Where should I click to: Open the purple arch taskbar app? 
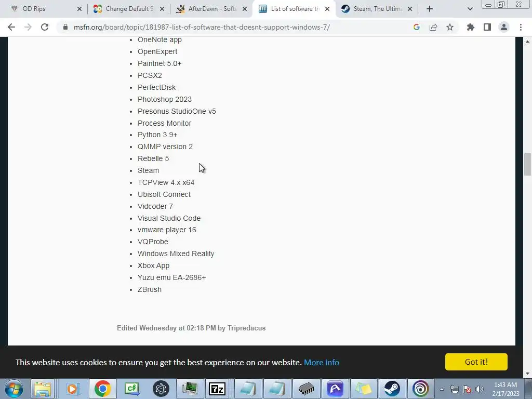click(335, 389)
